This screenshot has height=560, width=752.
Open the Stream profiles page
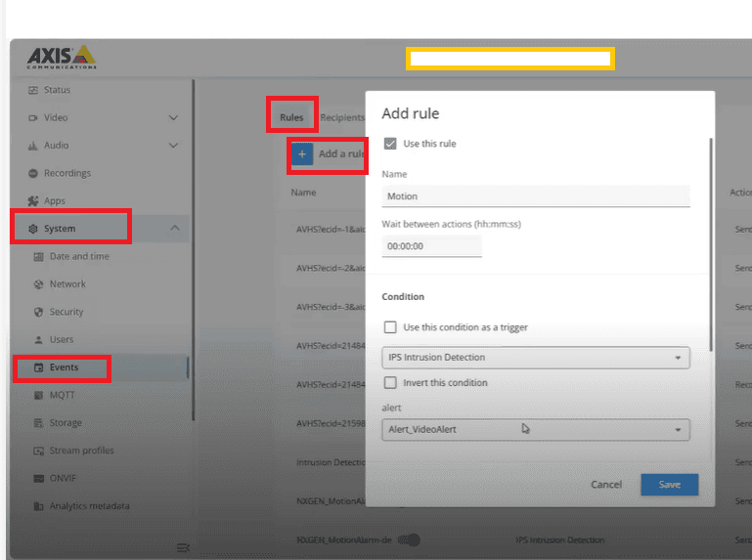[81, 451]
